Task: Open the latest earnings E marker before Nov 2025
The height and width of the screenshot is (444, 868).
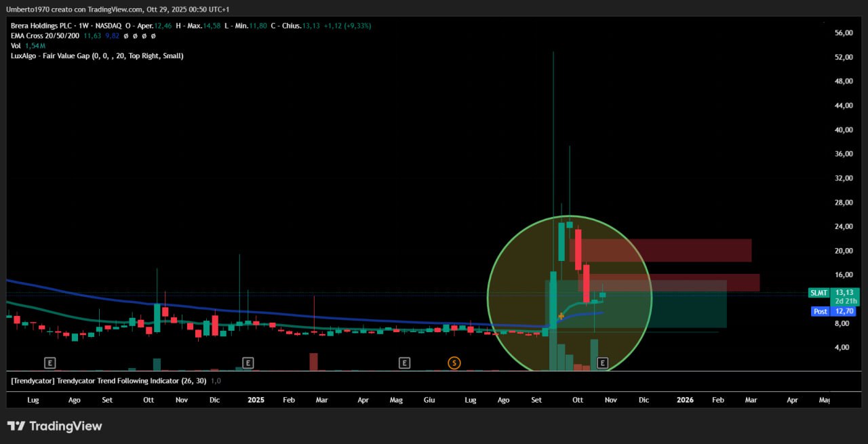Action: click(602, 363)
